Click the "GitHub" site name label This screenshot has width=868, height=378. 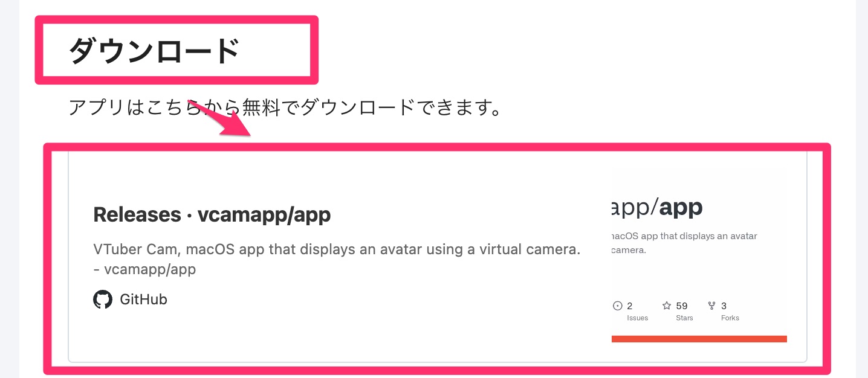coord(143,300)
